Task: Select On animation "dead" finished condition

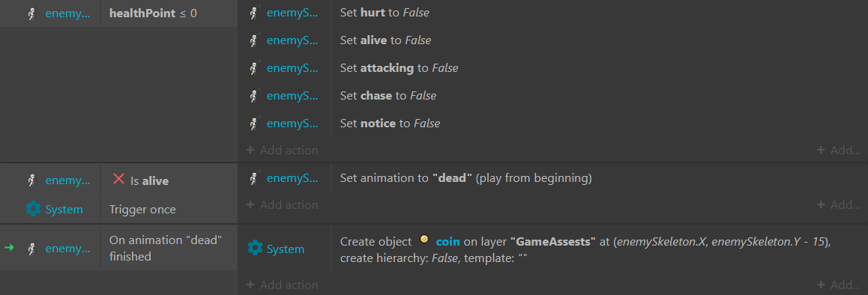Action: coord(166,248)
